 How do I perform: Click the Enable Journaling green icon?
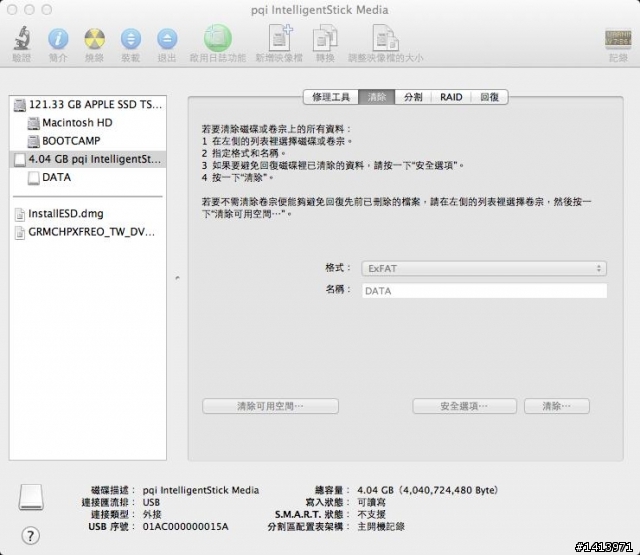[x=218, y=38]
